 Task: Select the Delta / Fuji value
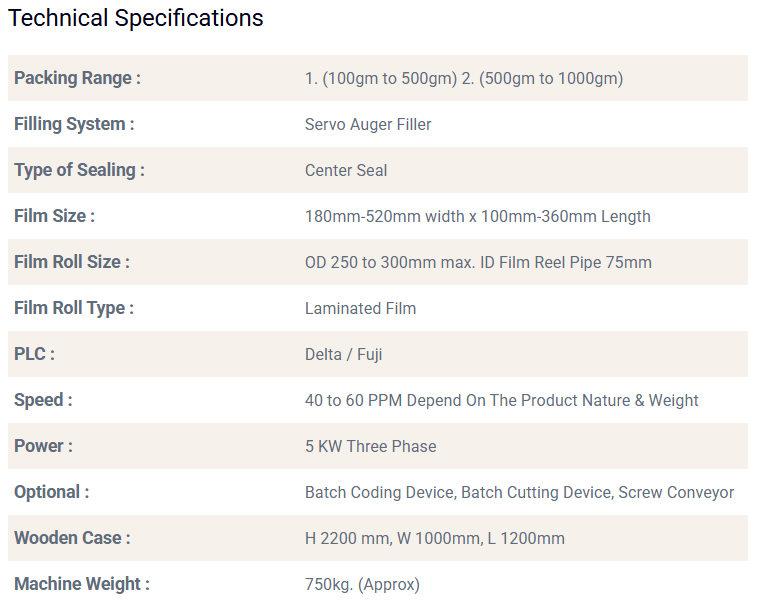coord(343,354)
